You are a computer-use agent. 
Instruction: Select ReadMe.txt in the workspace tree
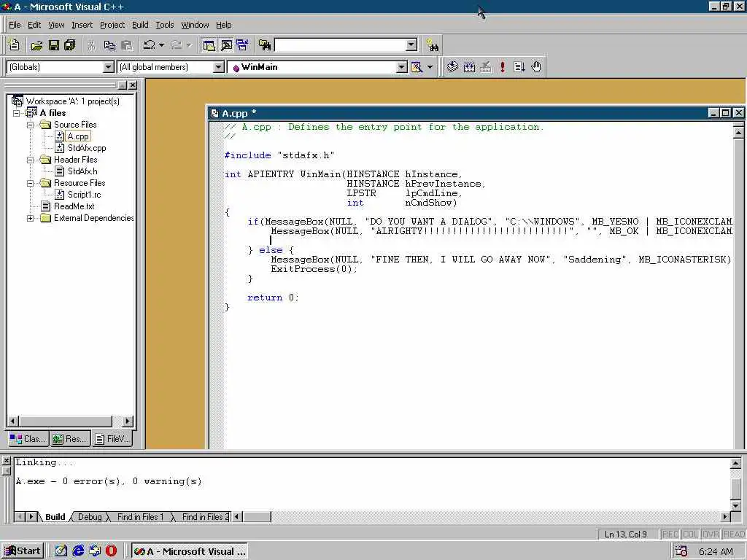click(x=74, y=206)
